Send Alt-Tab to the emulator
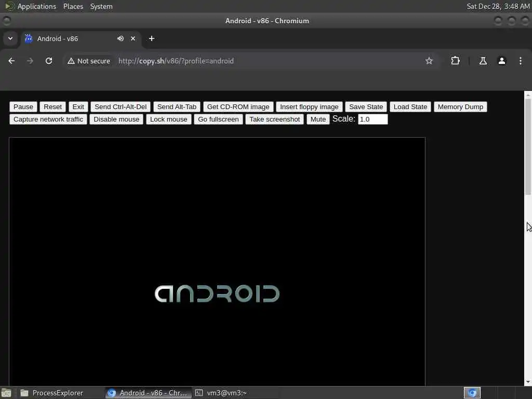This screenshot has height=399, width=532. 177,107
